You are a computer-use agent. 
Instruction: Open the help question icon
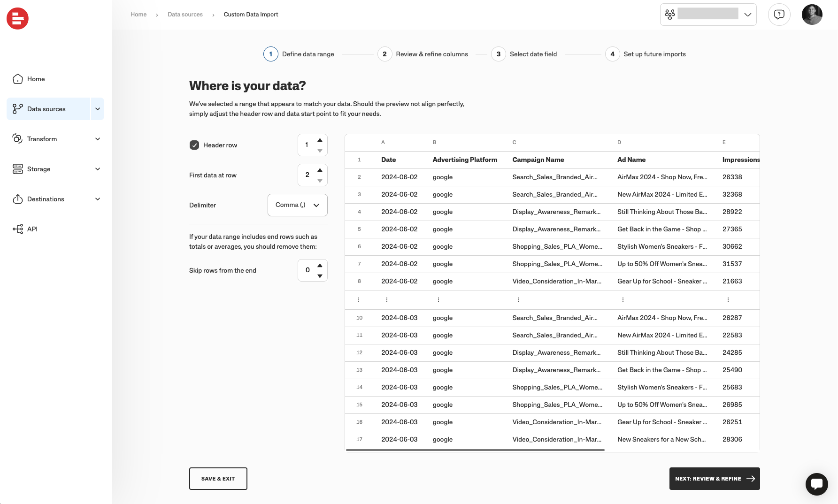point(779,15)
